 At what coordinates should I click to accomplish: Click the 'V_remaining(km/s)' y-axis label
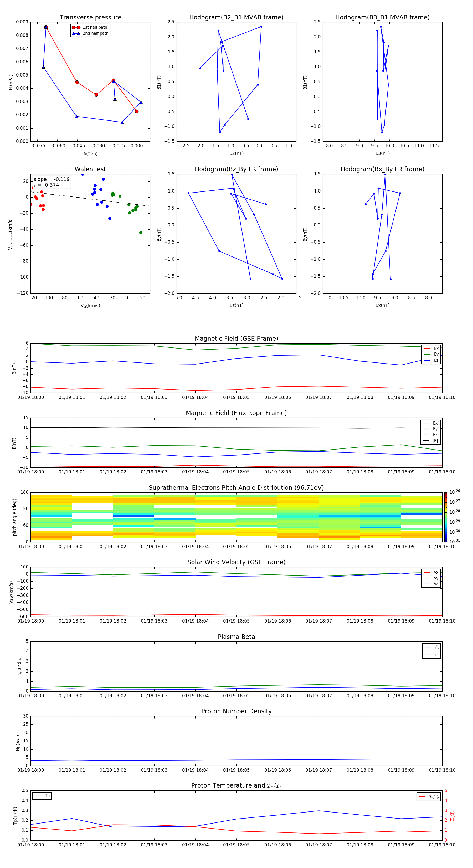point(11,234)
